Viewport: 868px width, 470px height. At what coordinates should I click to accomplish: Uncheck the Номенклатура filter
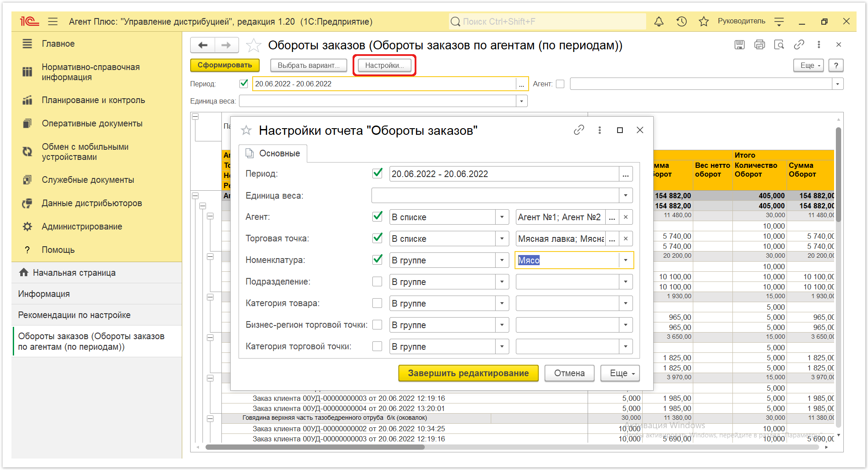point(377,259)
